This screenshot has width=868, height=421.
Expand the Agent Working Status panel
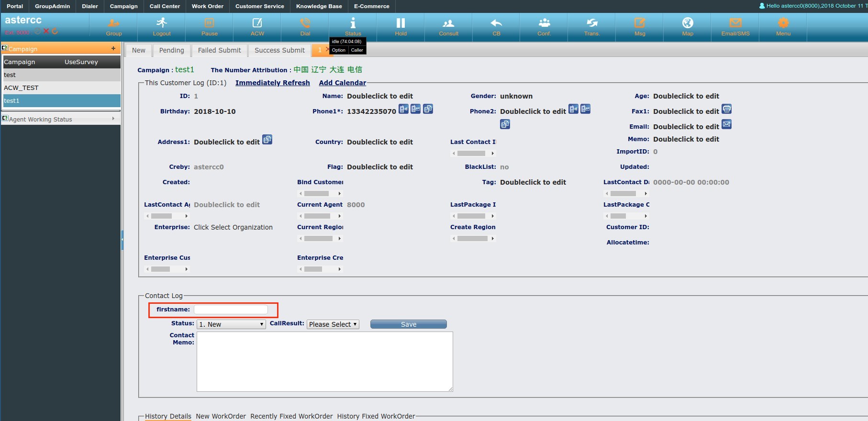click(x=60, y=119)
